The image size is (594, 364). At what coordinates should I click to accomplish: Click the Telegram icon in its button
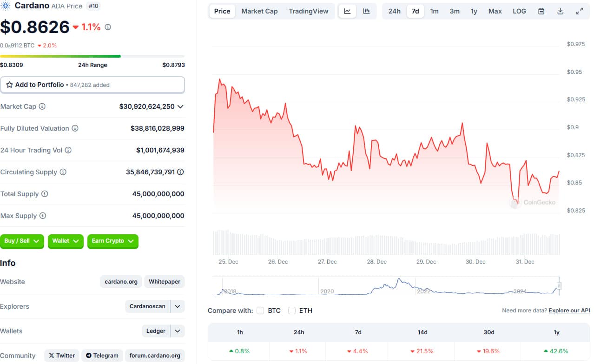pos(89,356)
